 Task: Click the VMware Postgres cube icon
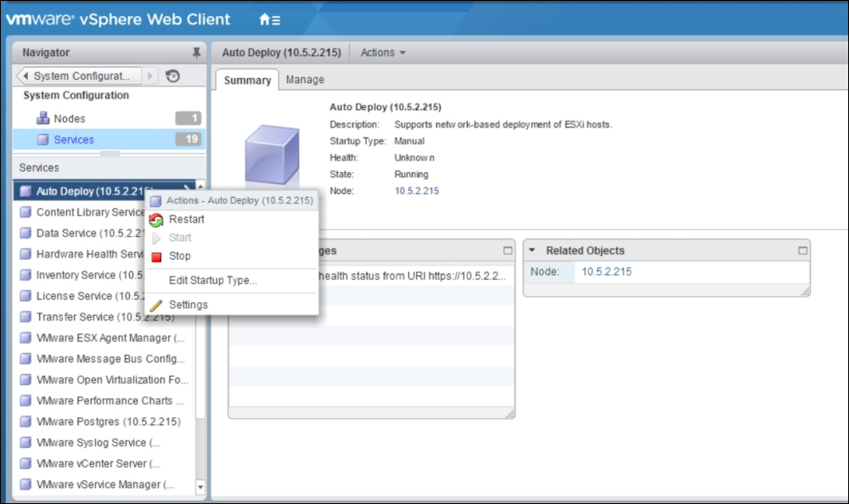(25, 422)
